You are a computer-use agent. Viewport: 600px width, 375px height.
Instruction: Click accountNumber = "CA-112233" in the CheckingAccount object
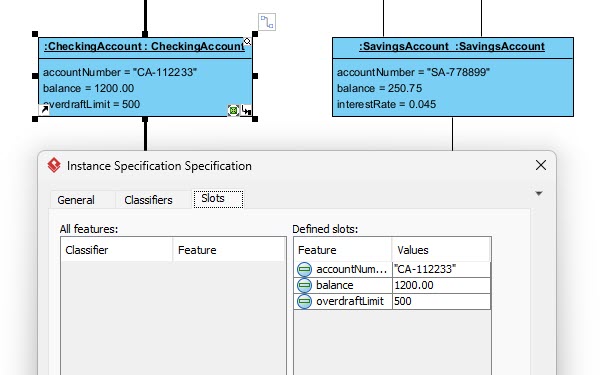point(120,72)
